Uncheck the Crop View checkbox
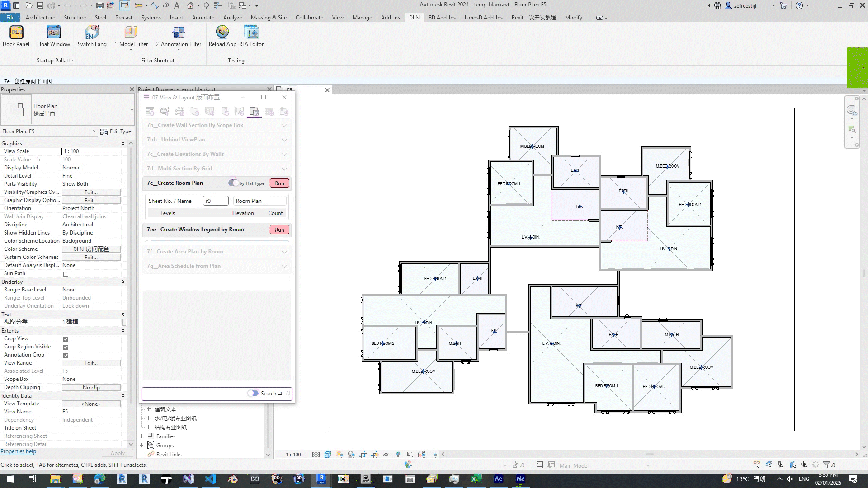 tap(66, 339)
